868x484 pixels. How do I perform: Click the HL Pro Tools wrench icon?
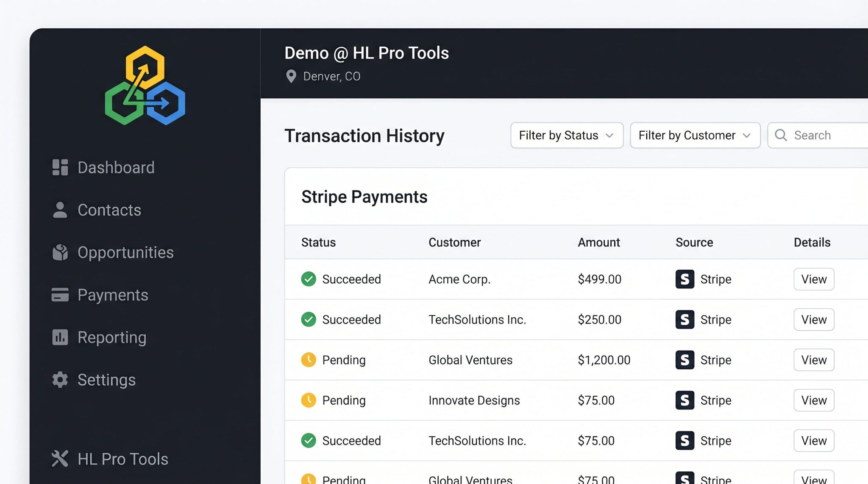(60, 459)
